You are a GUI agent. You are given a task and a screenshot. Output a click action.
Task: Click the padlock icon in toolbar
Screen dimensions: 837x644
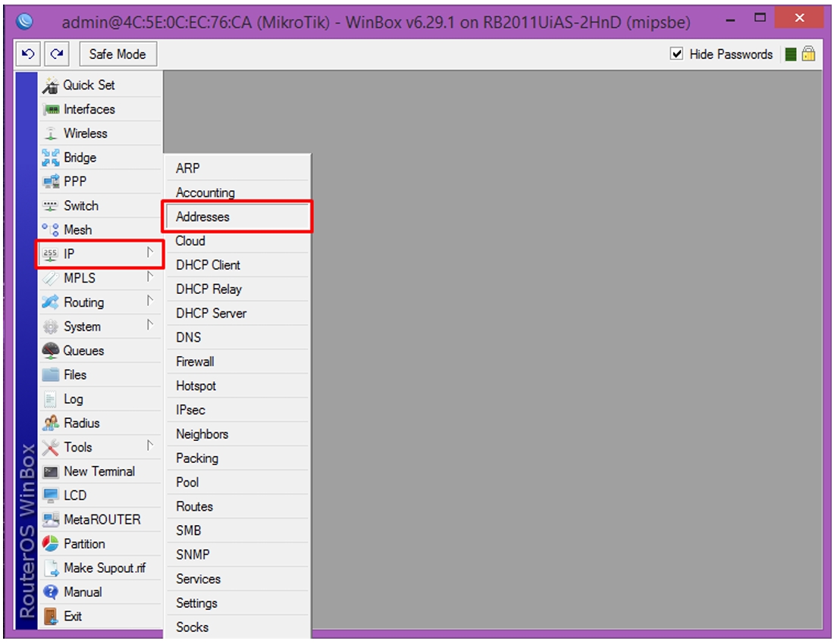[x=809, y=53]
